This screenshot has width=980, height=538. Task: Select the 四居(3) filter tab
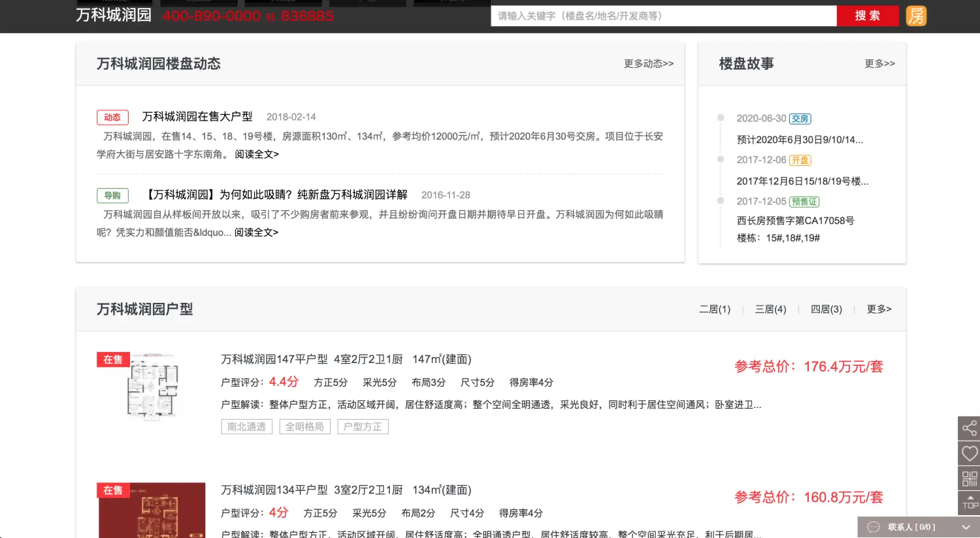(x=826, y=309)
